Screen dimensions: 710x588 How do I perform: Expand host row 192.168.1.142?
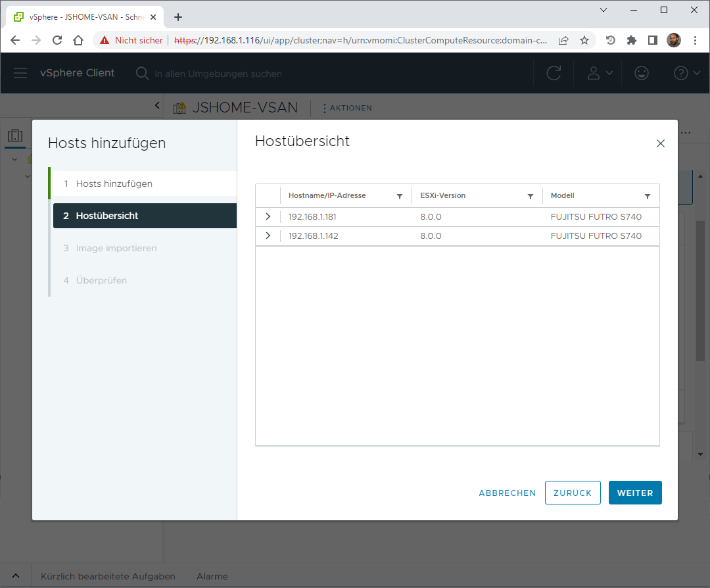(268, 235)
